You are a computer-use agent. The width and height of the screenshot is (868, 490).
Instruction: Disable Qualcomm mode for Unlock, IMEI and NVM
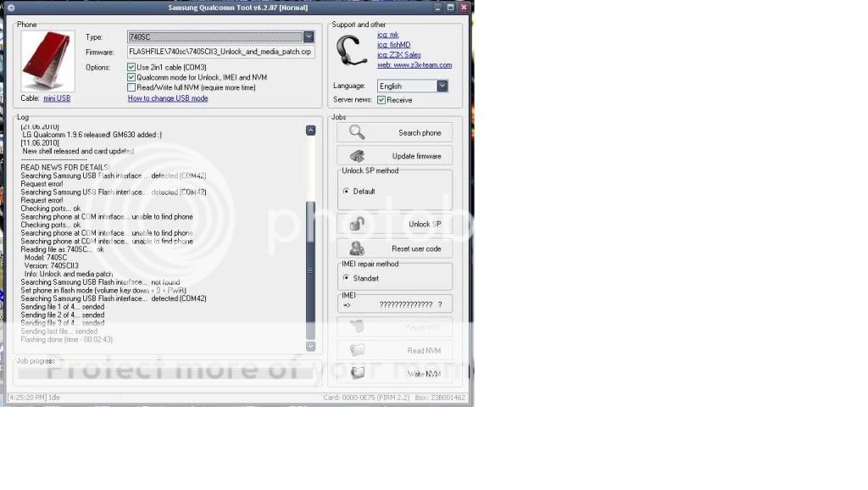coord(131,77)
